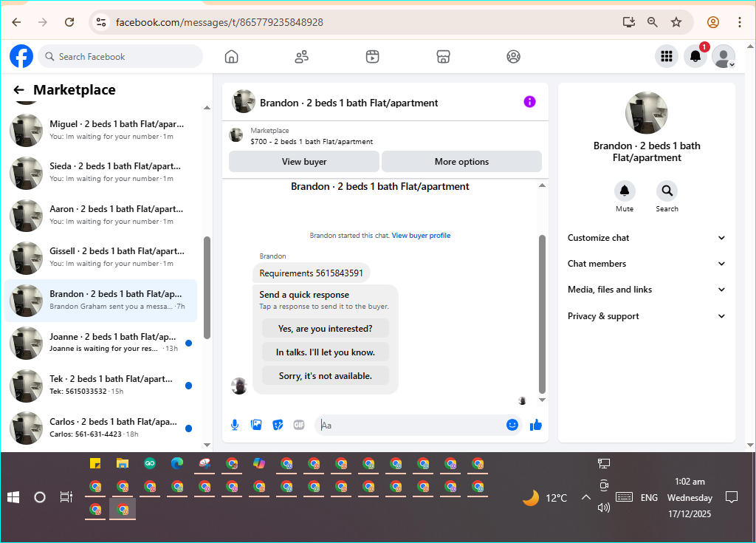Open the emoji picker smiley
The image size is (756, 543).
tap(512, 425)
